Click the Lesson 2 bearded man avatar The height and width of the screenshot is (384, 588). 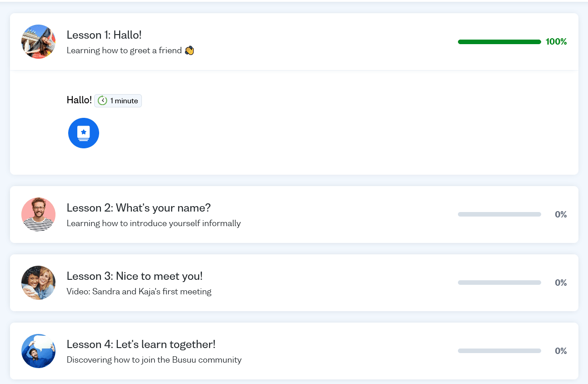tap(38, 215)
